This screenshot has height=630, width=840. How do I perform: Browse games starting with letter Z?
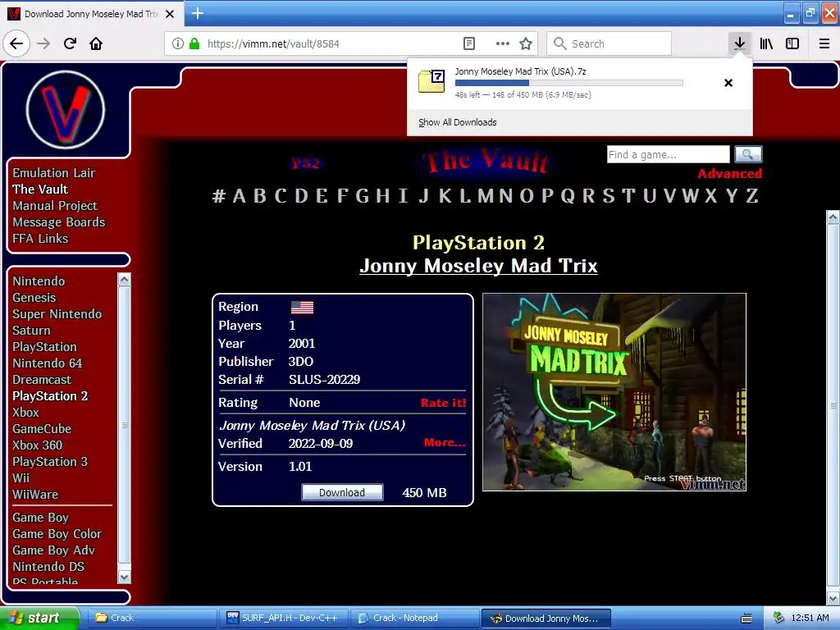pos(752,196)
